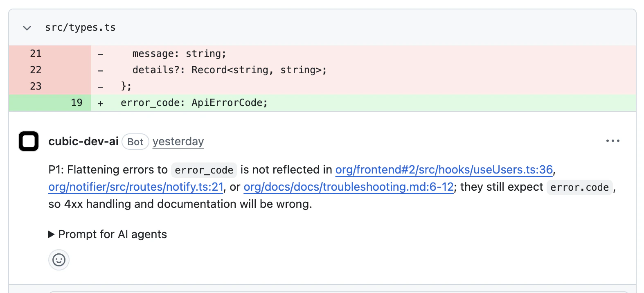
Task: Open the 'yesterday' comment timestamp link
Action: 178,142
